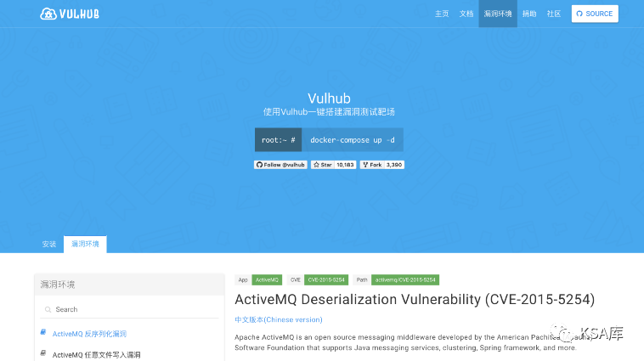Open the 主页 nav item
644x361 pixels.
coord(442,14)
